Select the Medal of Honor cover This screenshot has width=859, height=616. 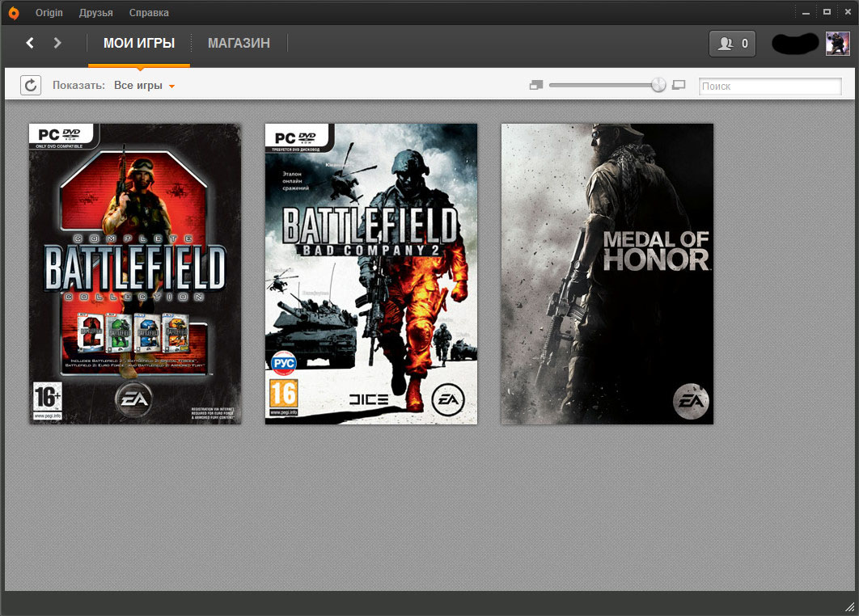[x=607, y=274]
